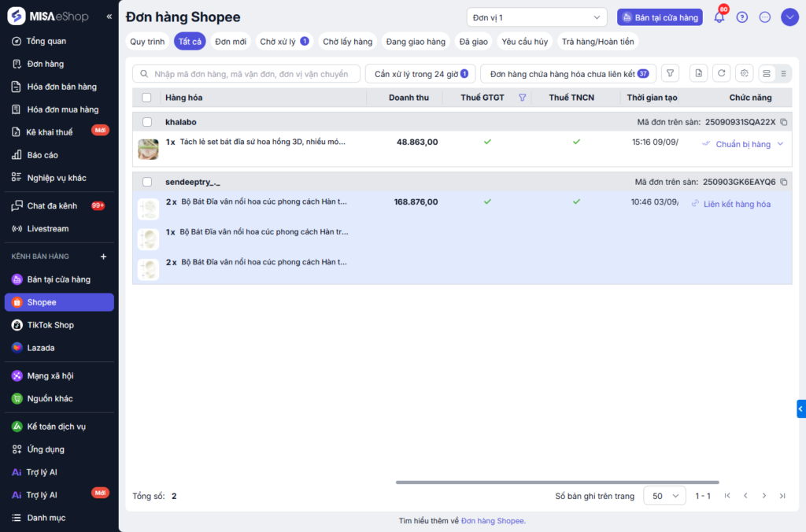Switch to the Đơn mới tab
Screen dimensions: 806x532
[x=231, y=42]
